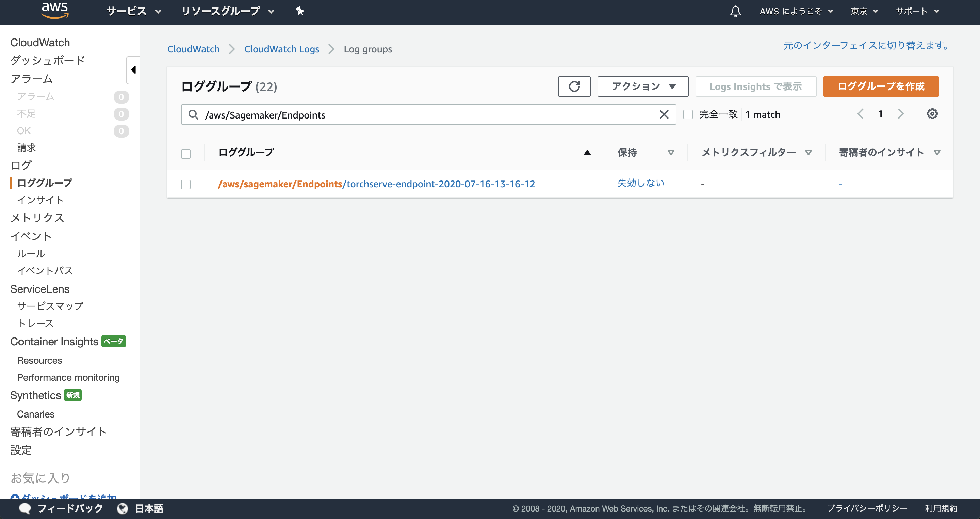Open the torchserve-endpoint log group link
This screenshot has width=980, height=519.
coord(376,184)
